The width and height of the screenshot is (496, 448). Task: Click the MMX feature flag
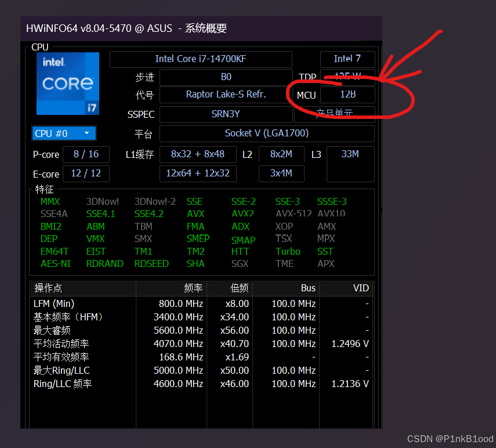50,201
